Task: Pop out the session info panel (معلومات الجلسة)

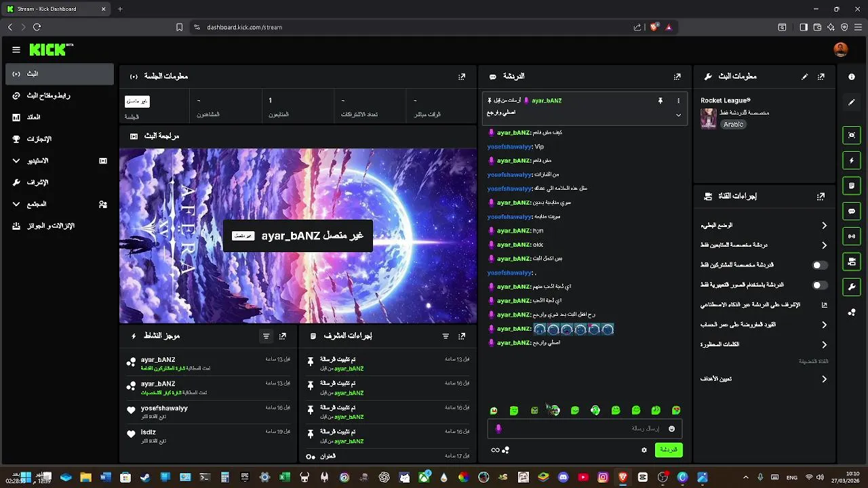Action: click(462, 77)
